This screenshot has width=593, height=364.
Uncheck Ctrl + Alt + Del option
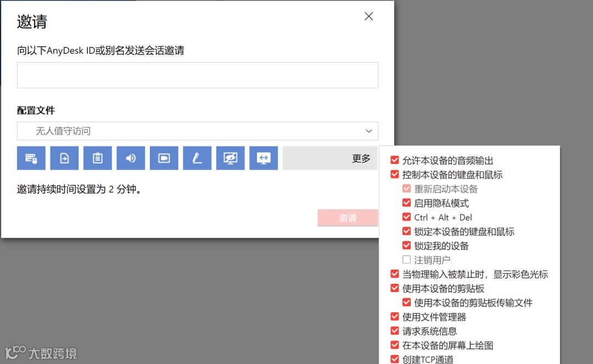coord(406,217)
